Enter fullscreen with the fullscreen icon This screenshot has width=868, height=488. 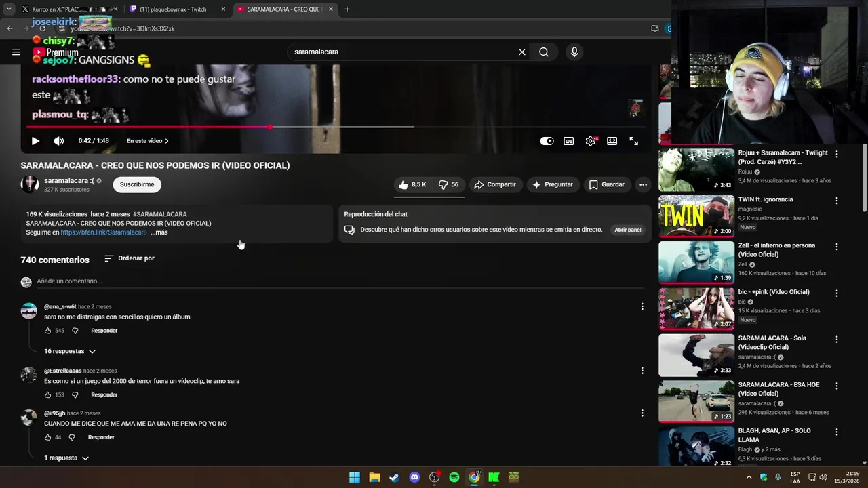634,141
